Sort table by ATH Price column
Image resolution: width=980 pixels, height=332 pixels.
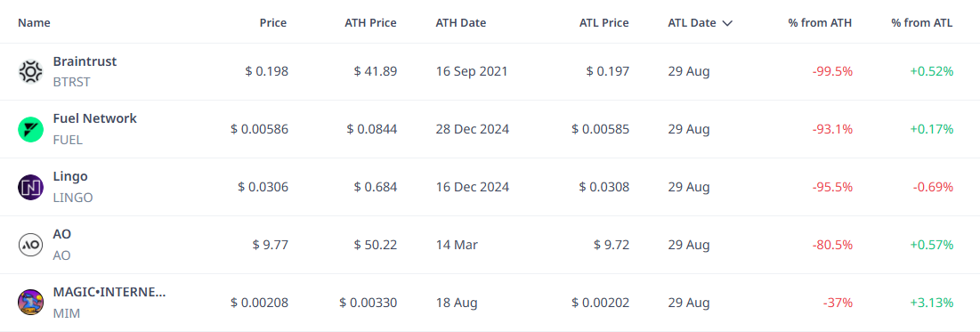pos(370,23)
